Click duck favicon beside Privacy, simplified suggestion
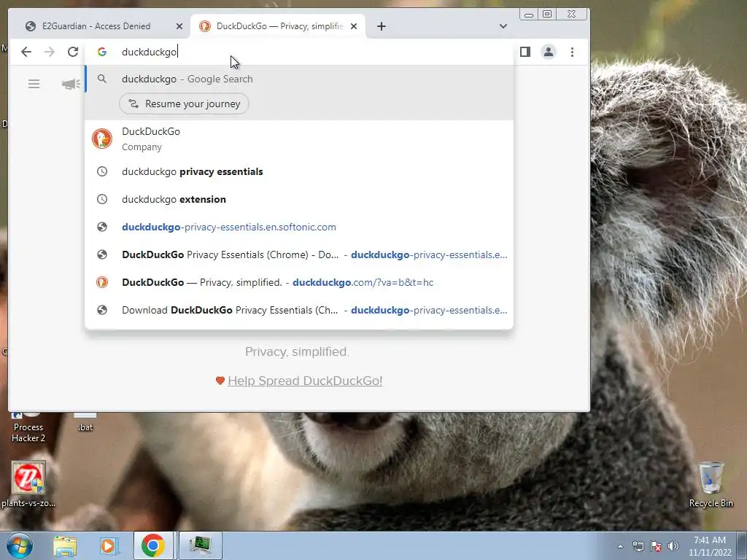747x560 pixels. click(102, 282)
